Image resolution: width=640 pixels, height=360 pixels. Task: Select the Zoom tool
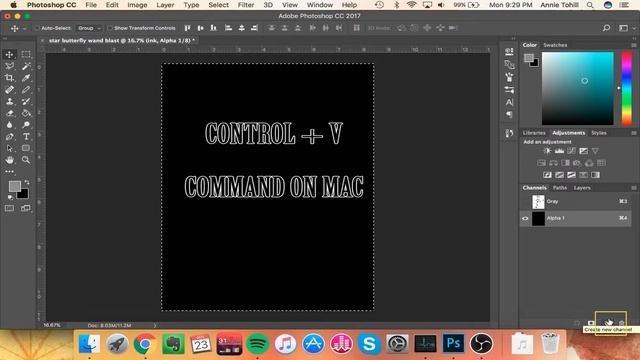point(26,160)
